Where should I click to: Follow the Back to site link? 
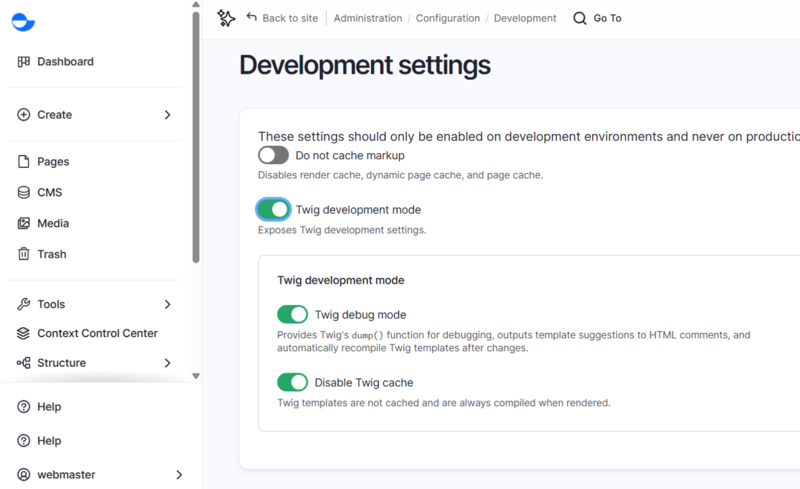click(290, 18)
